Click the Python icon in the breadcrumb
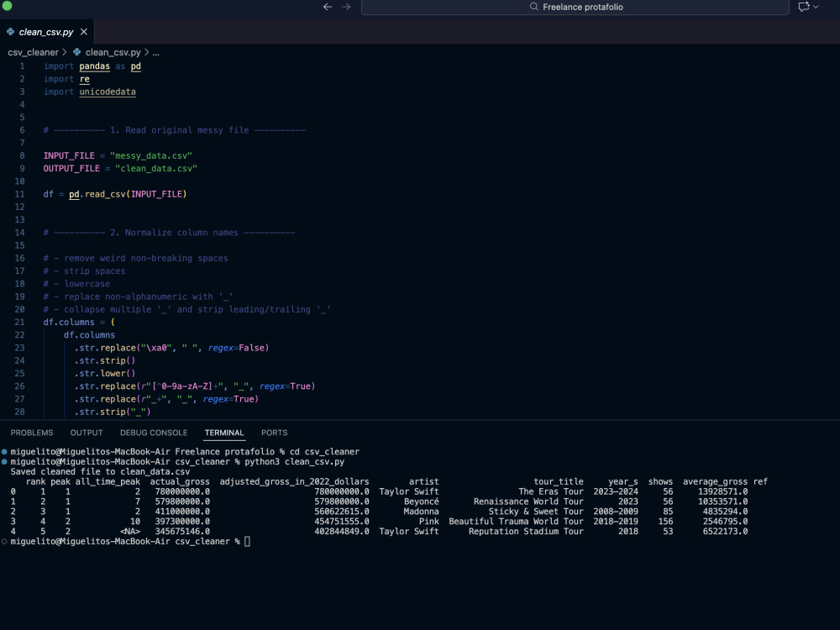 click(x=77, y=52)
